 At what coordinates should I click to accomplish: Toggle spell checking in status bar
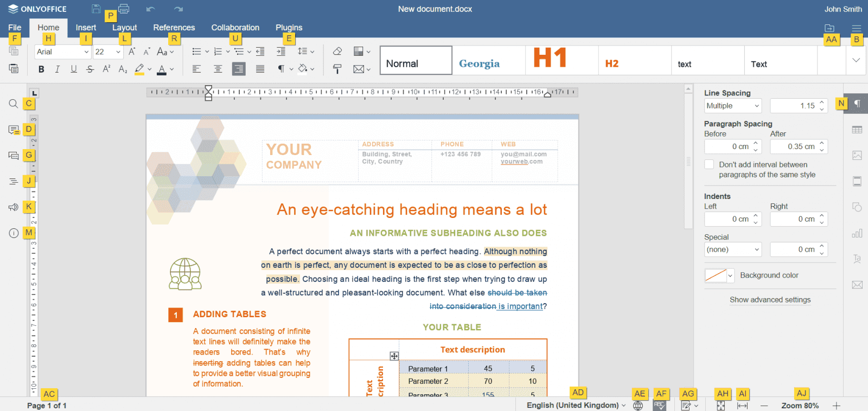(x=659, y=406)
